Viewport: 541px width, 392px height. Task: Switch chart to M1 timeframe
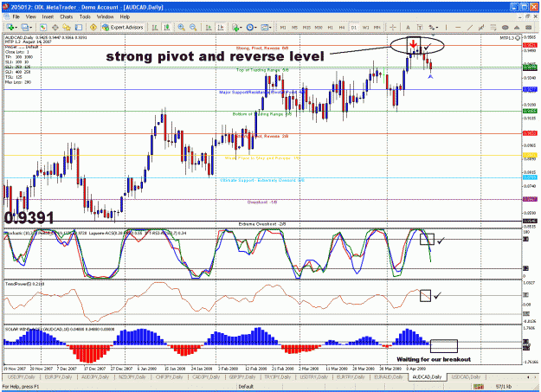point(283,28)
